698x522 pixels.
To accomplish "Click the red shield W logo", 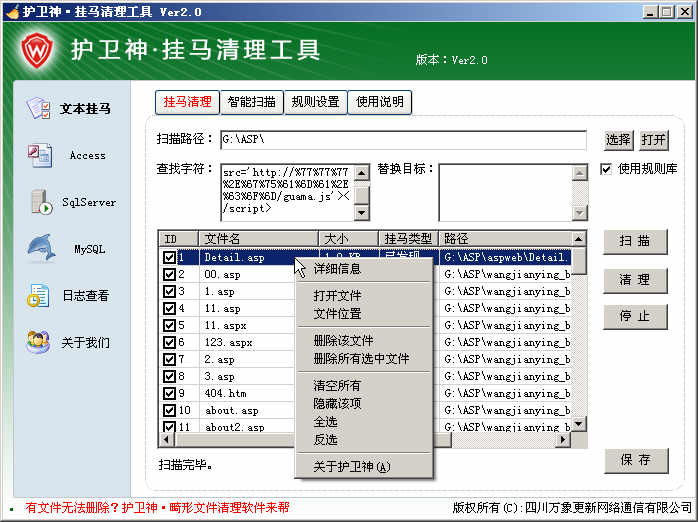I will tap(37, 49).
